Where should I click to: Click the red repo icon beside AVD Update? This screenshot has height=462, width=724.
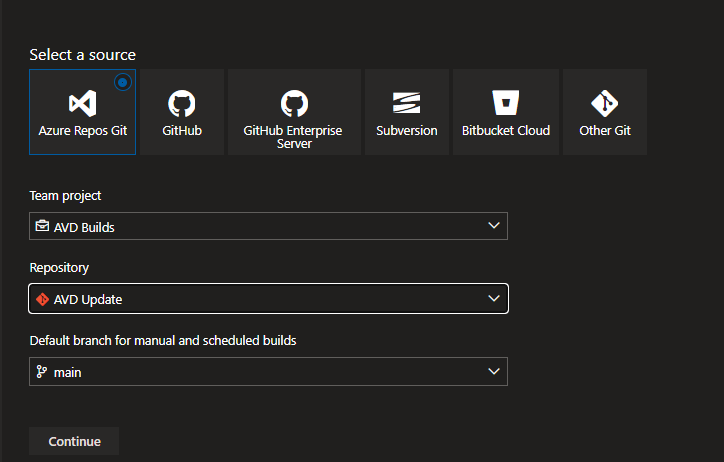pos(43,299)
